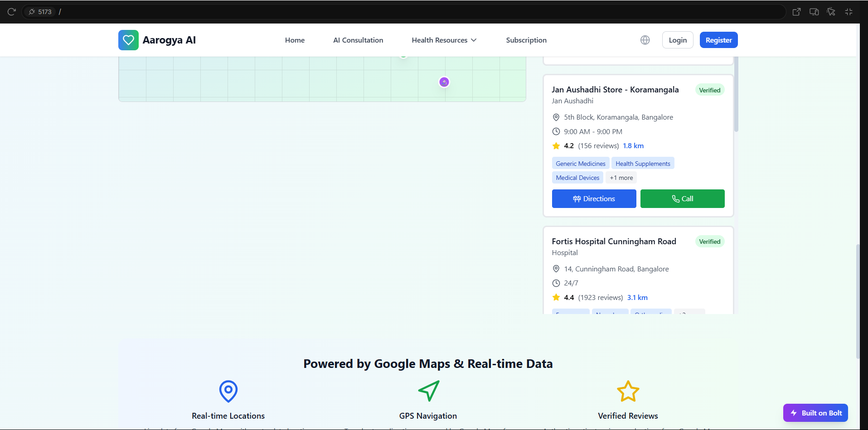Viewport: 868px width, 430px height.
Task: Click the 4.2 rating star icon
Action: point(556,146)
